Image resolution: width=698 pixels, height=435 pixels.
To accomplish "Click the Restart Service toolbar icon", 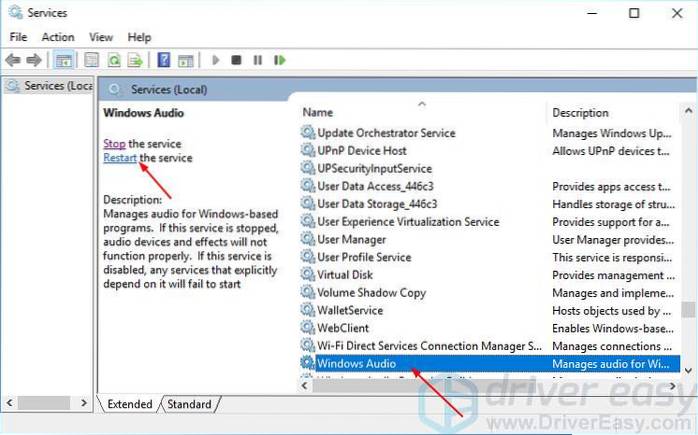I will coord(280,60).
